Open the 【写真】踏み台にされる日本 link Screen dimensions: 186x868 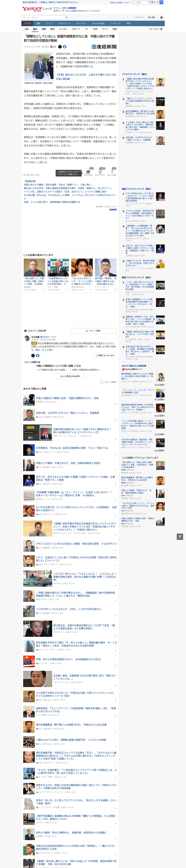[x=86, y=77]
